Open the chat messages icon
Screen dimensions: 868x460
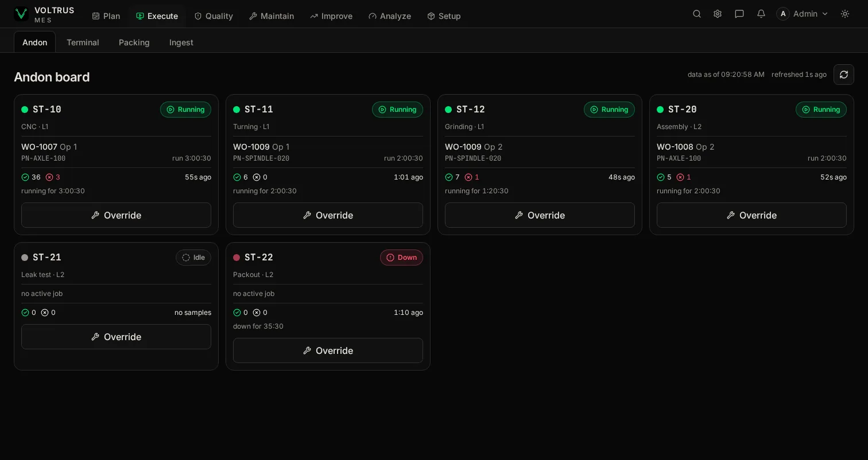(739, 14)
